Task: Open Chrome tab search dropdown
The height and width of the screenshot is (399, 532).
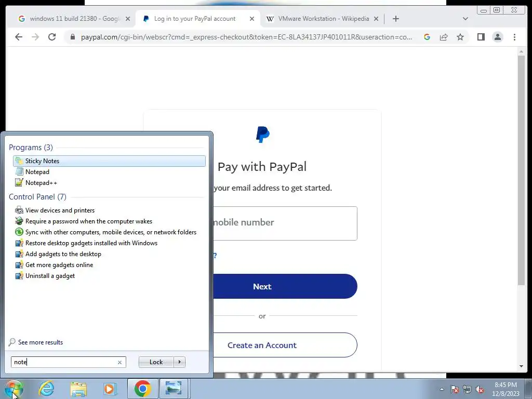Action: point(465,19)
